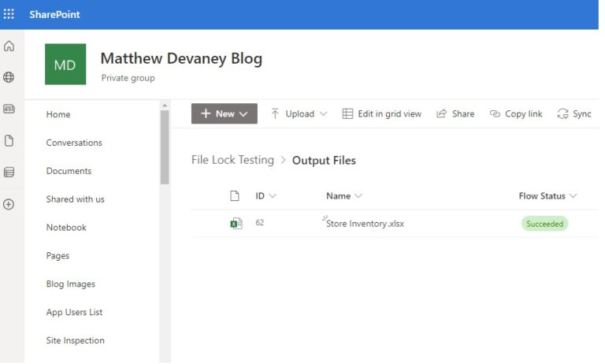The height and width of the screenshot is (364, 605).
Task: Open the news feed icon in left rail
Action: (x=9, y=109)
